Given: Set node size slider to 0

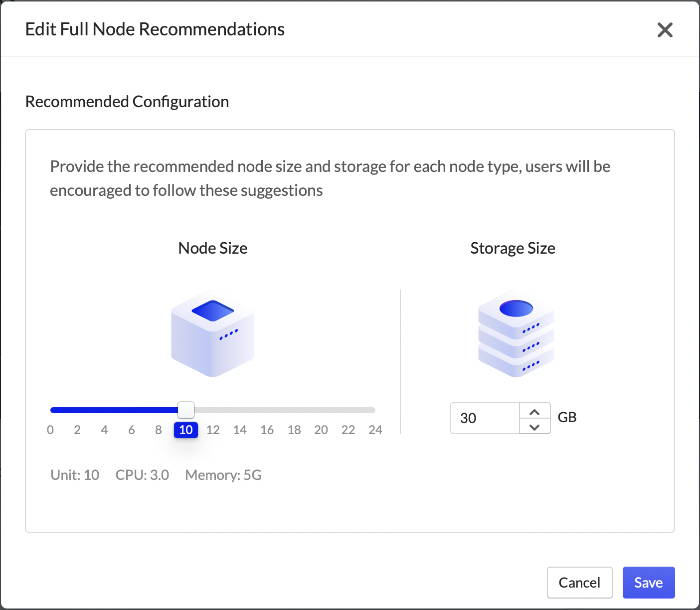Looking at the screenshot, I should tap(50, 430).
